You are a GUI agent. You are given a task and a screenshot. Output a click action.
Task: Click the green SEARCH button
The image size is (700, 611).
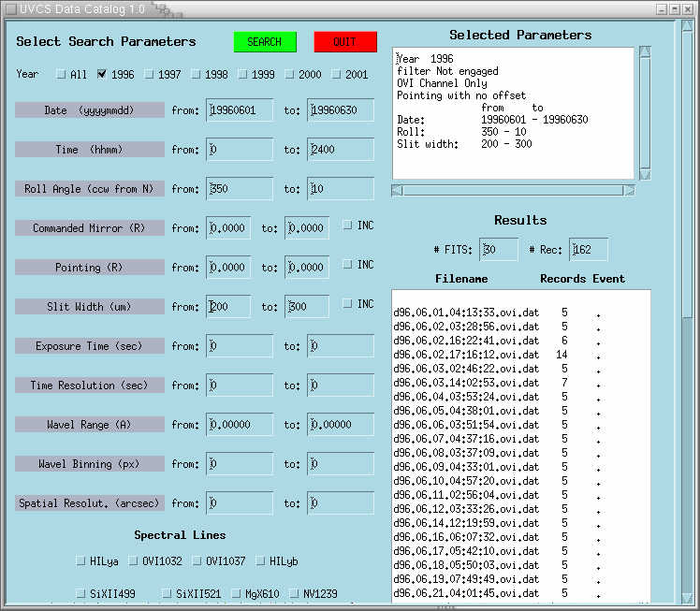tap(265, 42)
